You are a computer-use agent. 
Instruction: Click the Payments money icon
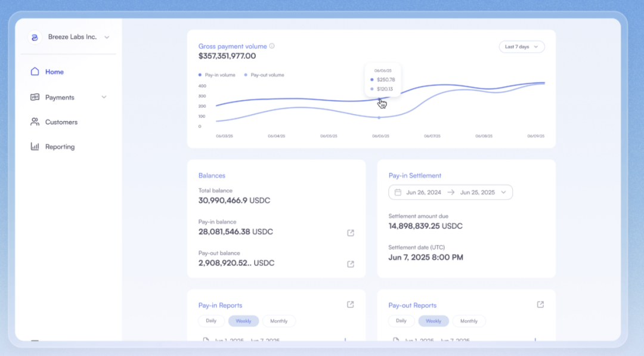click(x=35, y=97)
